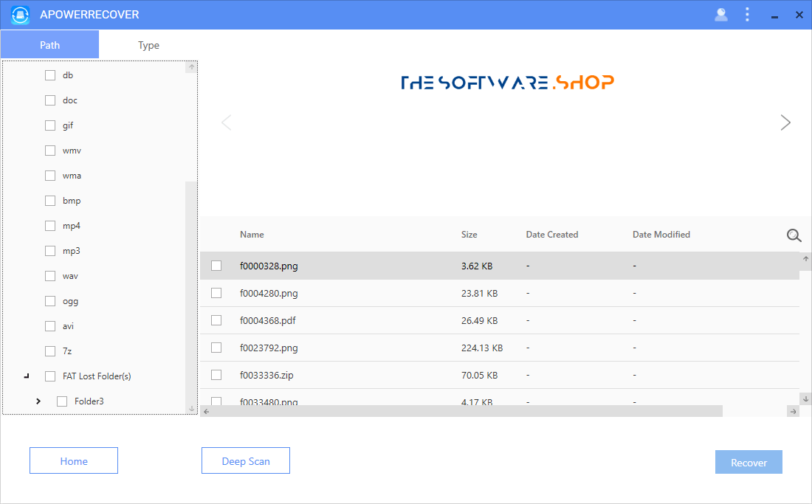Open the search magnifier in file list

[x=794, y=235]
